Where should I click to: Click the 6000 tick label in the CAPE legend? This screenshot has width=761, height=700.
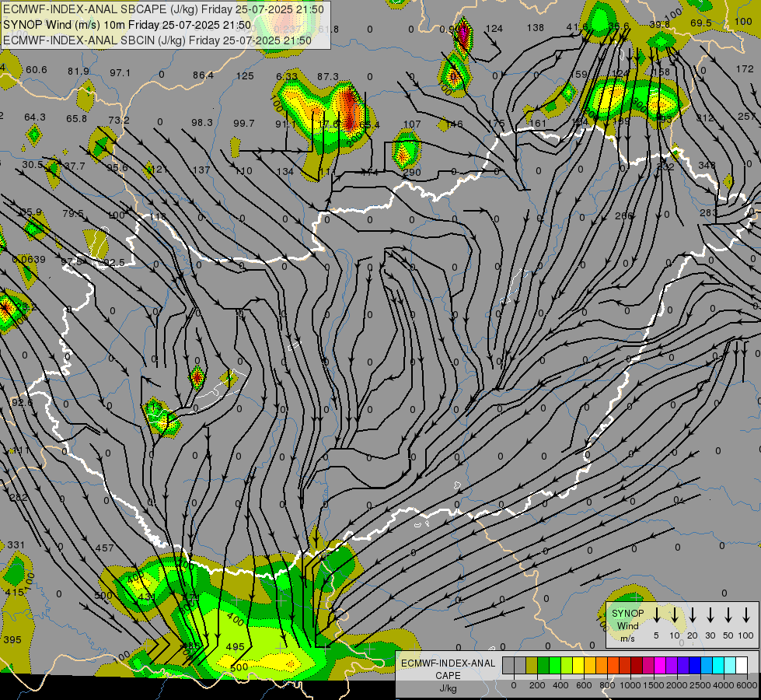click(747, 685)
